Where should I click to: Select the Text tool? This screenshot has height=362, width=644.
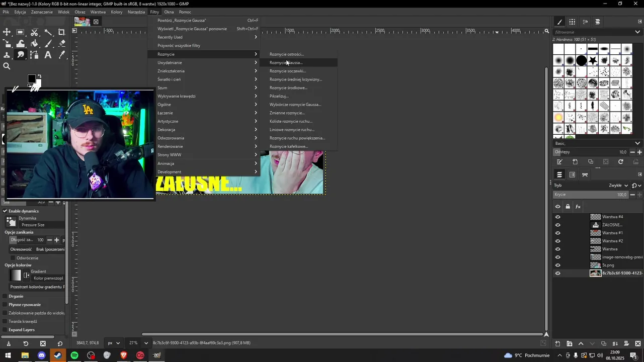[x=48, y=55]
